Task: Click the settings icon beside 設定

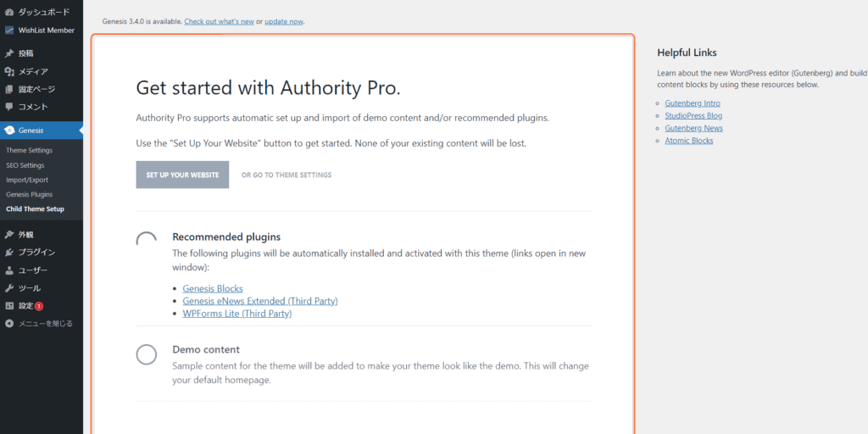Action: pos(8,305)
